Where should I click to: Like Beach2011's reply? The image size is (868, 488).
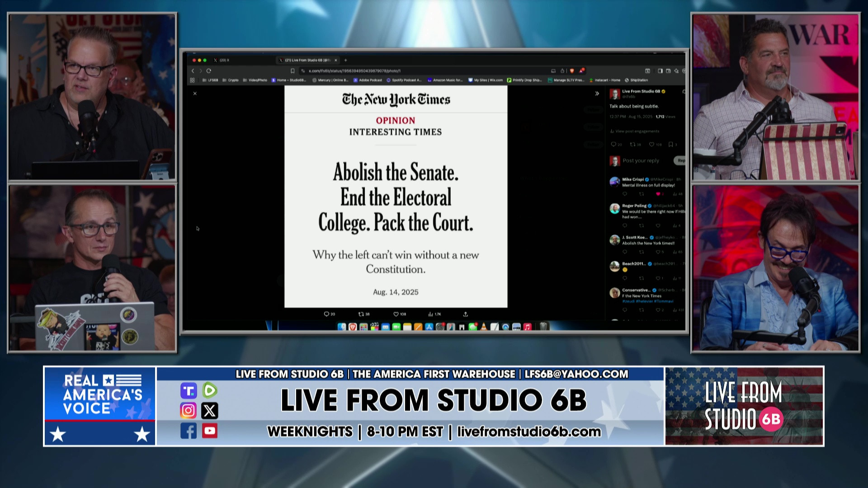[659, 278]
